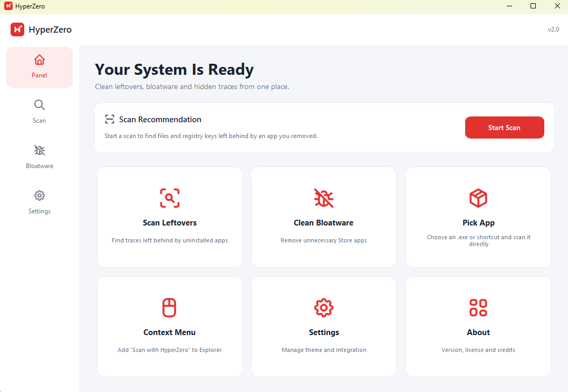This screenshot has height=392, width=568.
Task: Click the HyperZero logo in header
Action: (x=17, y=30)
